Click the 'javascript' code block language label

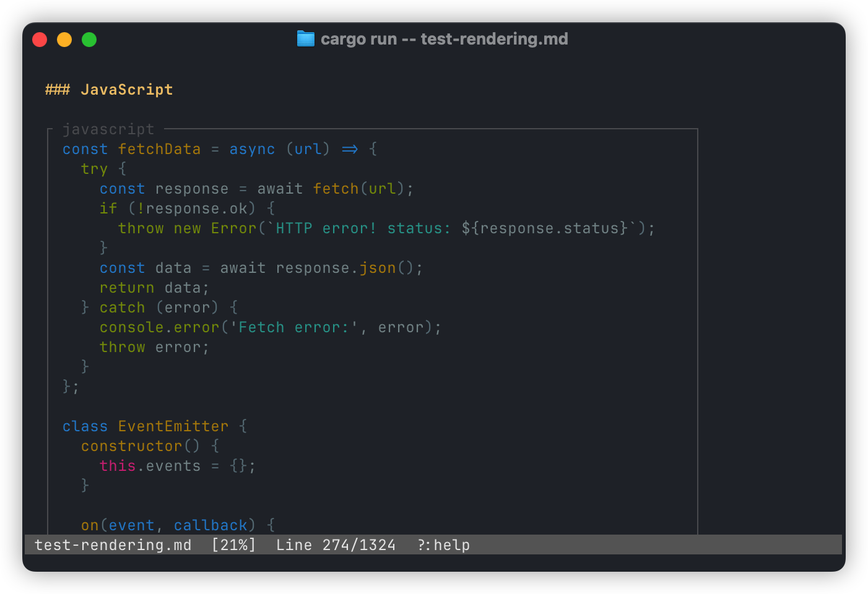pos(108,129)
